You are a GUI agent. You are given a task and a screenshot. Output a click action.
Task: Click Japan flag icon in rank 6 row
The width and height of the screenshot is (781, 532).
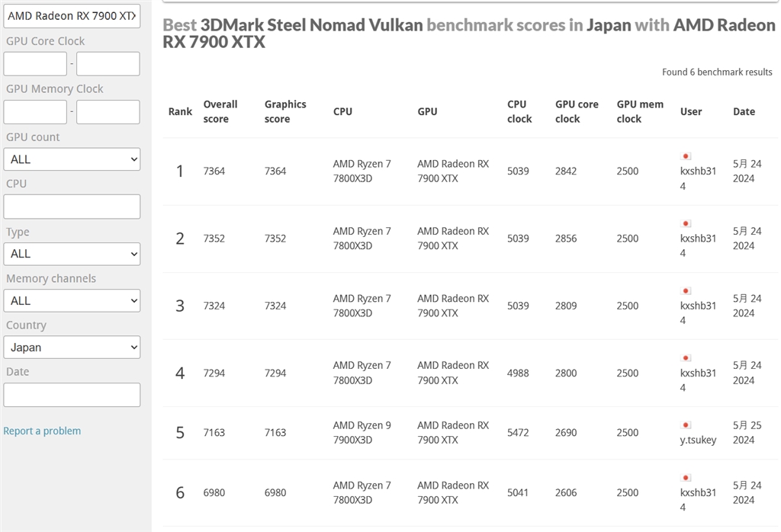686,477
